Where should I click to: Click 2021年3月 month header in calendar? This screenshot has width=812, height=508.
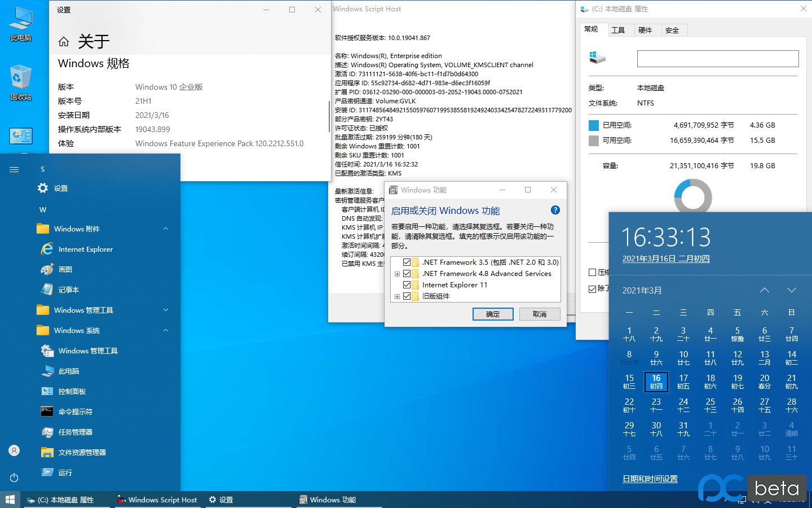(x=642, y=290)
